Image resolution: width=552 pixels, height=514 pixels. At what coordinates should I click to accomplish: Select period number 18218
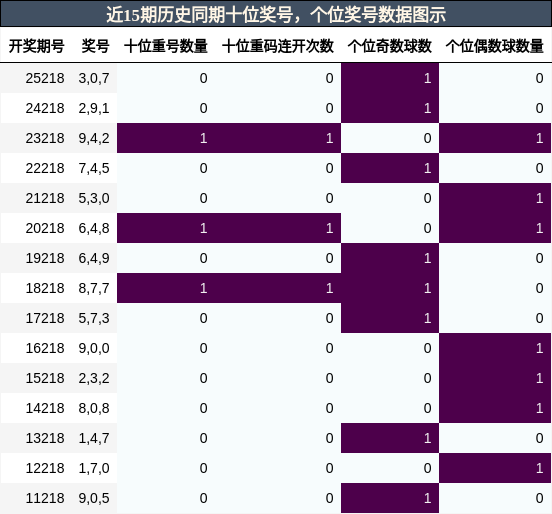pyautogui.click(x=45, y=288)
